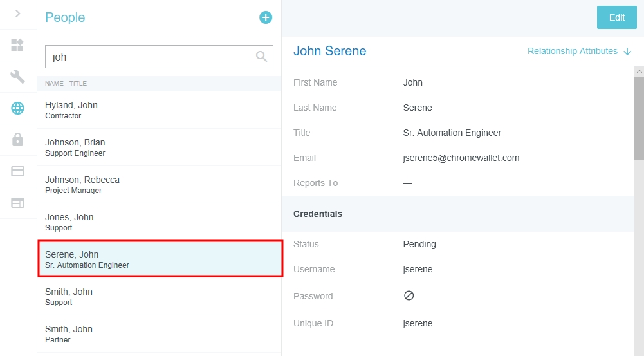Expand the left sidebar with the chevron

point(18,14)
